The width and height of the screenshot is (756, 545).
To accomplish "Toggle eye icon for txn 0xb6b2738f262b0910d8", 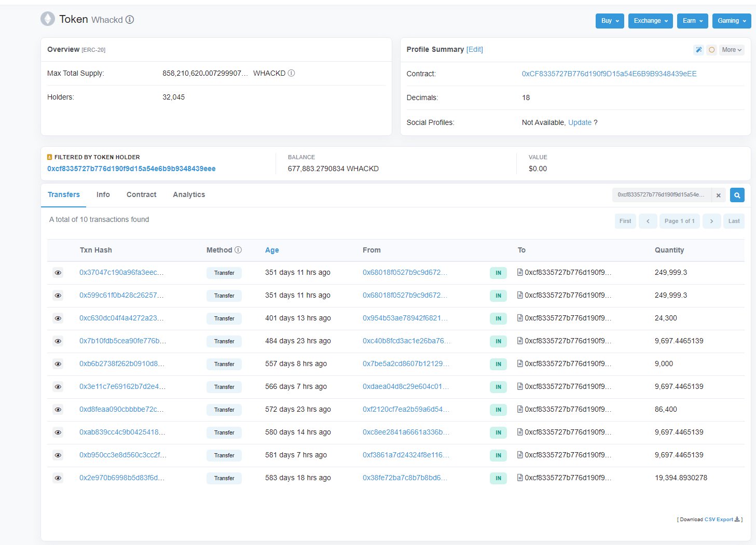I will (x=58, y=364).
